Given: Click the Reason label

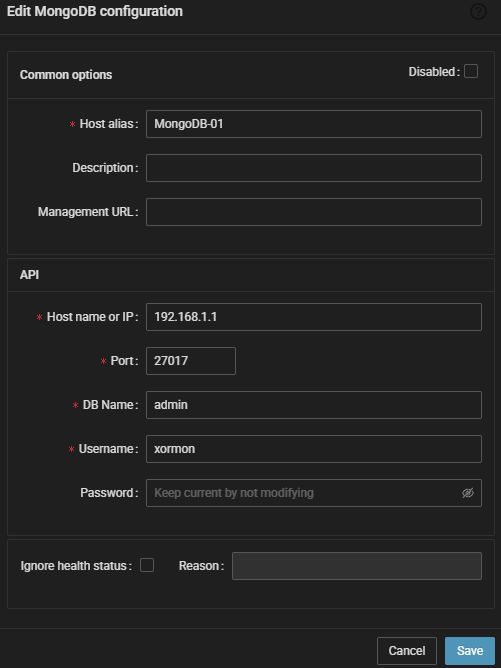Looking at the screenshot, I should (x=201, y=566).
